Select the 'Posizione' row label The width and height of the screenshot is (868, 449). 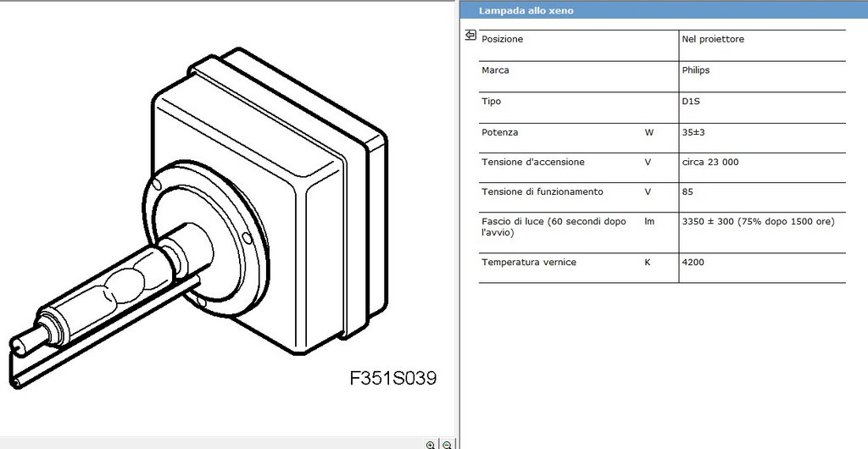[x=502, y=39]
